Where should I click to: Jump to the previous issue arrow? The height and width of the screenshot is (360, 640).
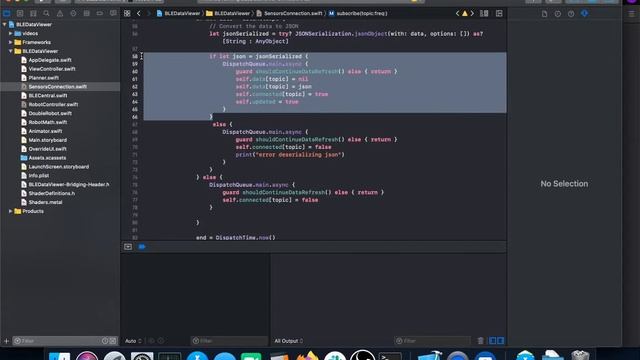pos(458,13)
